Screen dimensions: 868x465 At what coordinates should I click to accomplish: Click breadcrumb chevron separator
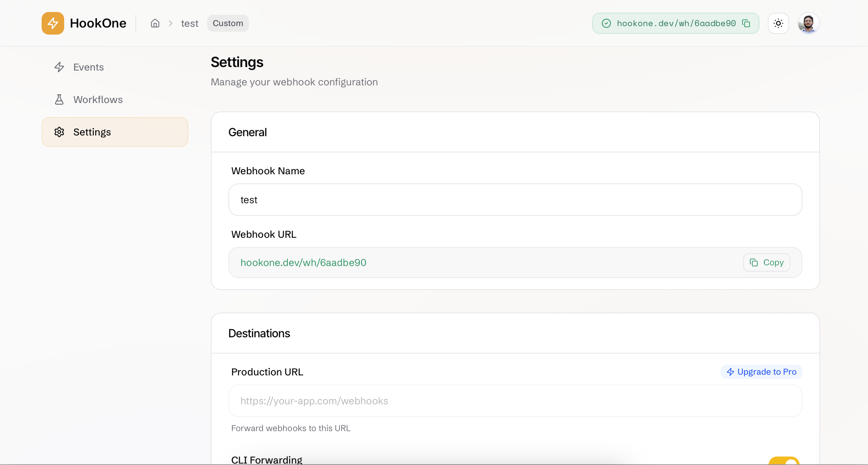(171, 23)
